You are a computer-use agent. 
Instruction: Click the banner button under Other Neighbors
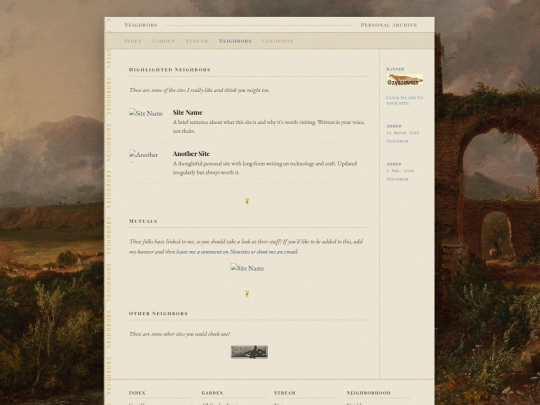[x=249, y=352]
